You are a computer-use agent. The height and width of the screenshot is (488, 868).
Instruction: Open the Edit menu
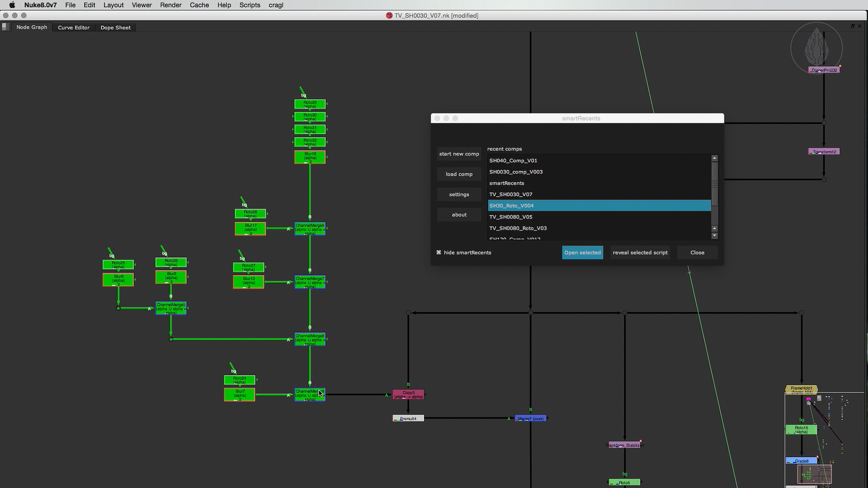point(90,5)
